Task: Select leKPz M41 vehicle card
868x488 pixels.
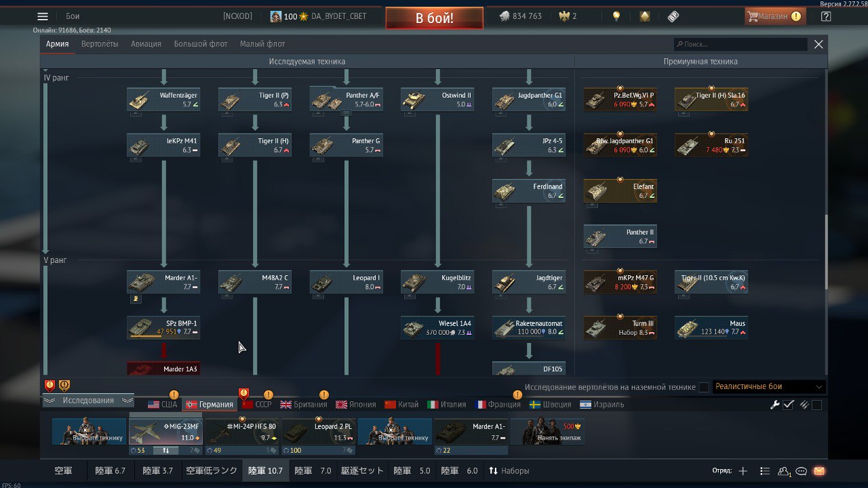Action: [163, 145]
